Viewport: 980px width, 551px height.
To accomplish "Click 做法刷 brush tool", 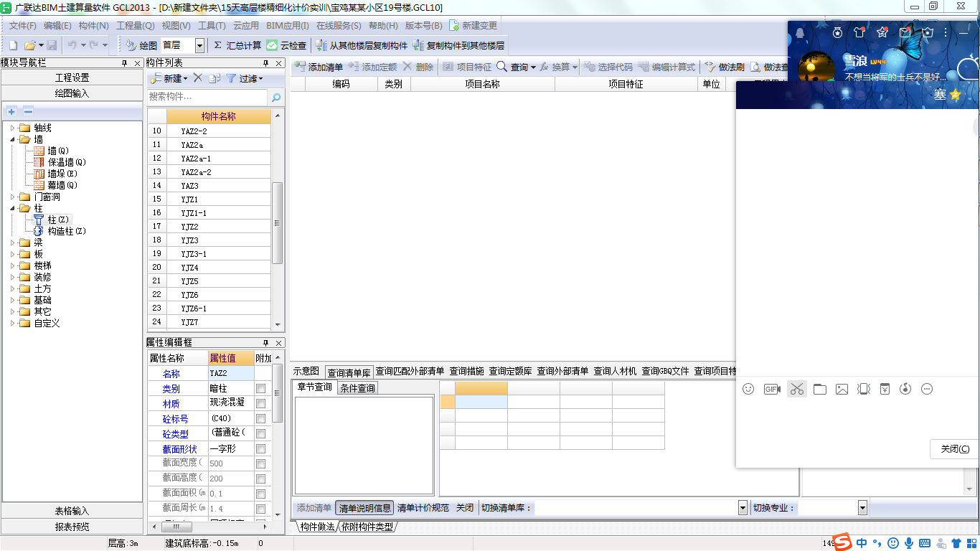I will tap(725, 67).
